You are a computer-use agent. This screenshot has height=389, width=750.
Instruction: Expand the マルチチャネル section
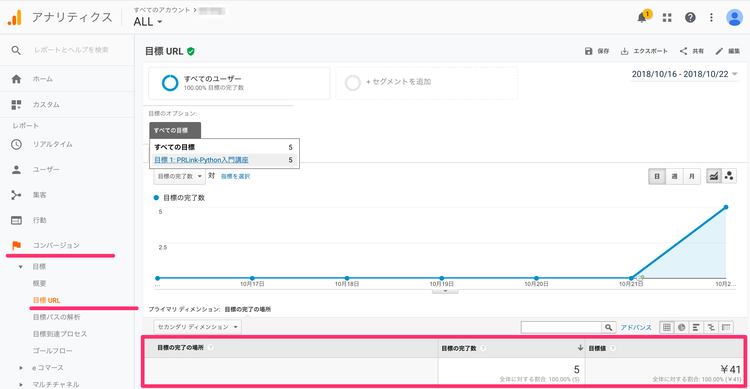click(x=21, y=384)
